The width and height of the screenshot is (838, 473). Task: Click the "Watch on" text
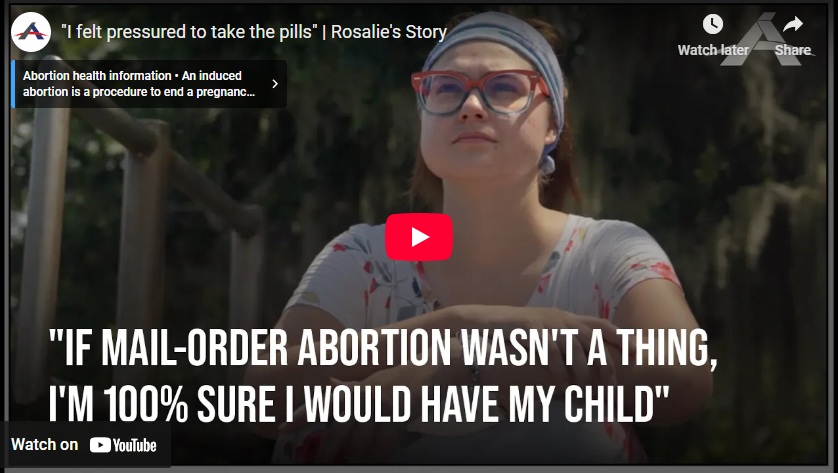click(x=44, y=445)
